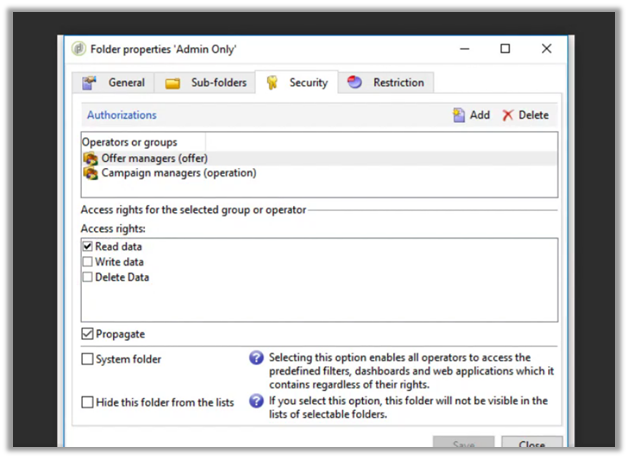Click the Offer managers group icon
The height and width of the screenshot is (459, 628).
(91, 158)
